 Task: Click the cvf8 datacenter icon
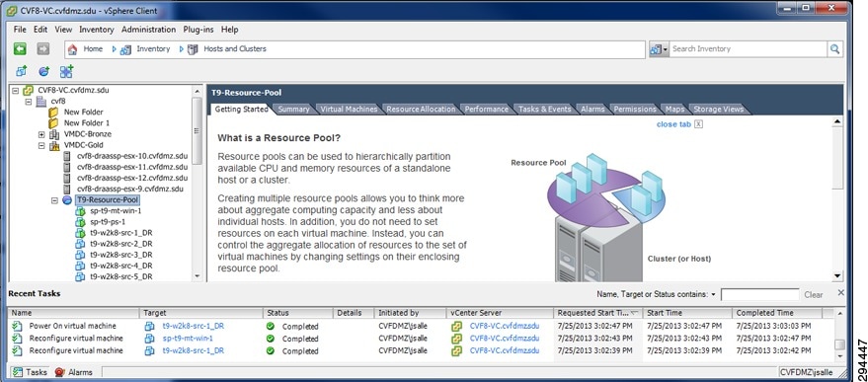(40, 102)
